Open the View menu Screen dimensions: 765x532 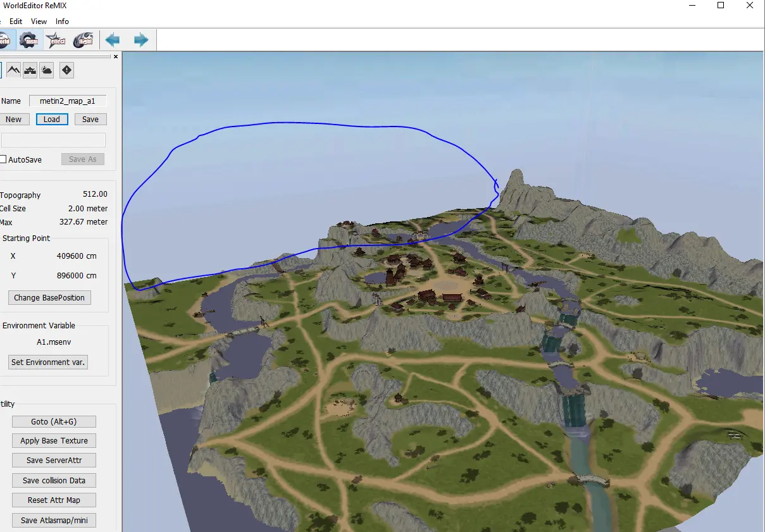point(39,22)
